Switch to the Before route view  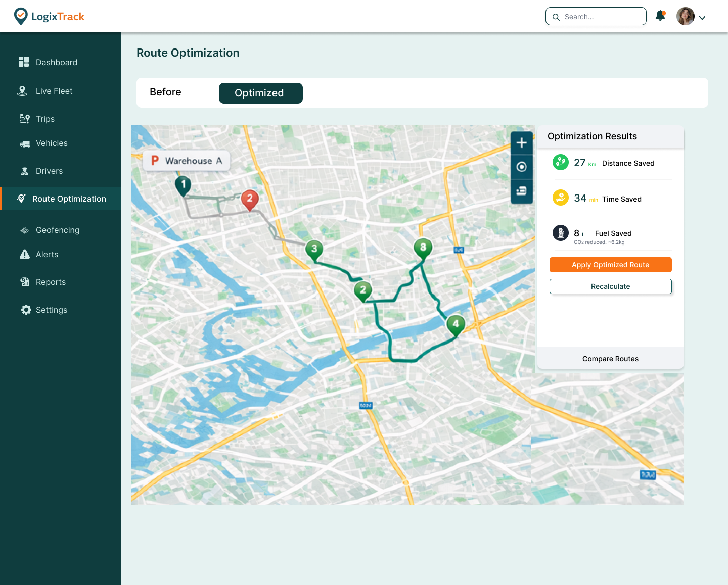tap(165, 92)
